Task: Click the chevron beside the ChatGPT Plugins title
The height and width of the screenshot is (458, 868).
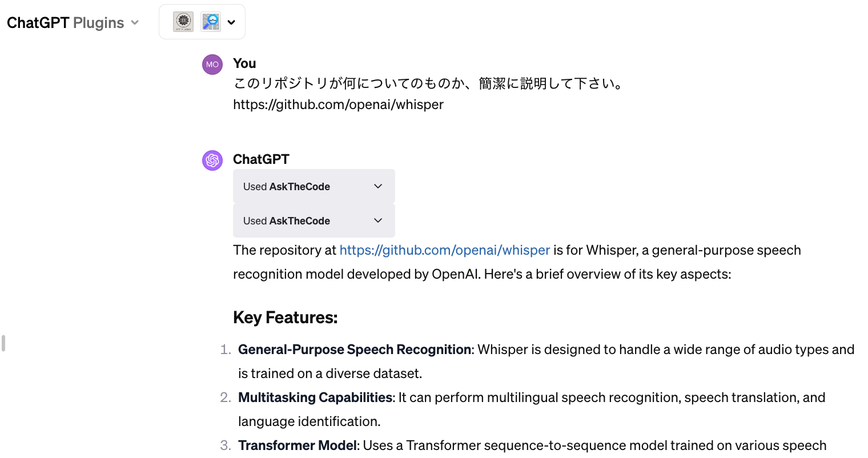Action: (x=135, y=23)
